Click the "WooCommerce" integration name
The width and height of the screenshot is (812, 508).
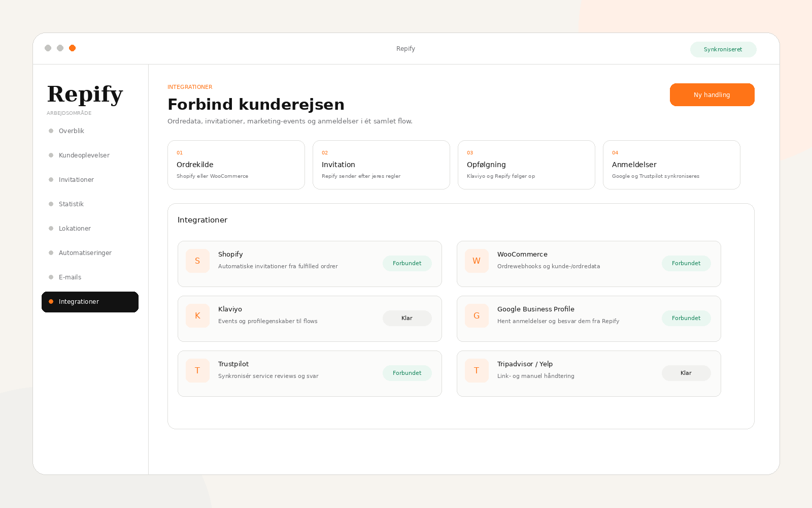[x=522, y=255]
